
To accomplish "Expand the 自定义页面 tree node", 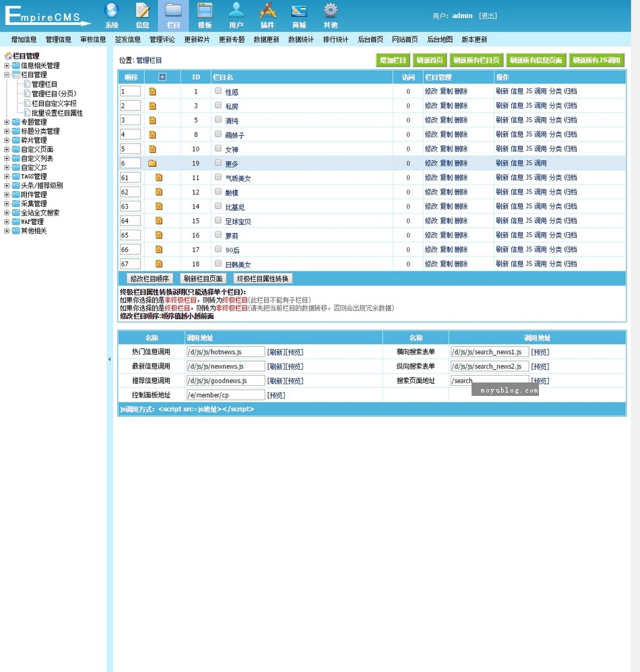I will click(7, 149).
